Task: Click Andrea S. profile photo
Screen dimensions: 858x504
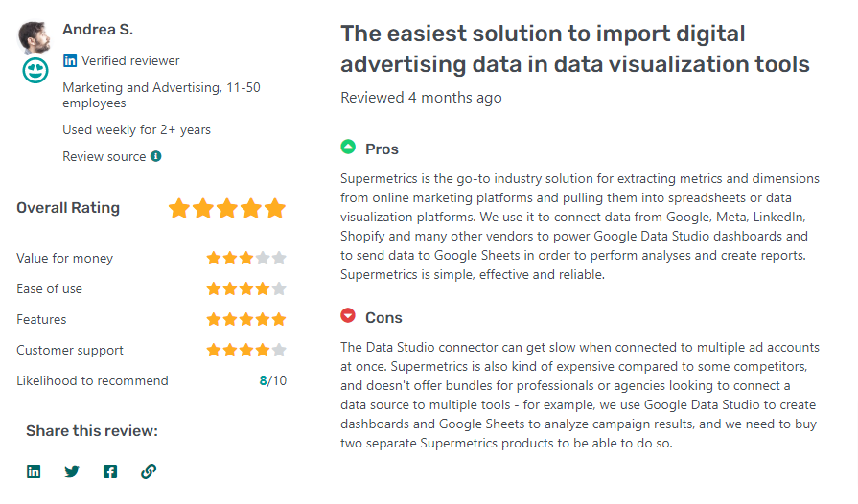Action: pos(34,36)
